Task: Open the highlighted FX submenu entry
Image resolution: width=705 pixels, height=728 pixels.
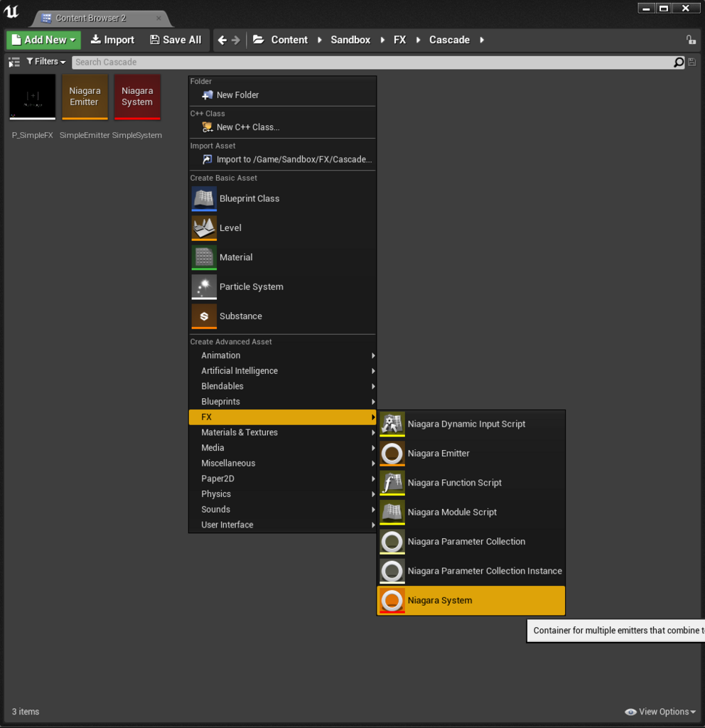Action: tap(282, 417)
